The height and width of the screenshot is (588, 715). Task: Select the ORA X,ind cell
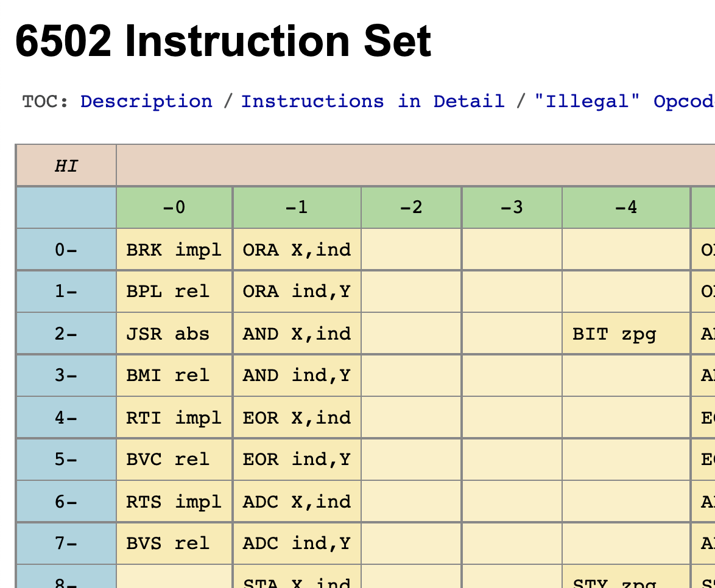[297, 250]
